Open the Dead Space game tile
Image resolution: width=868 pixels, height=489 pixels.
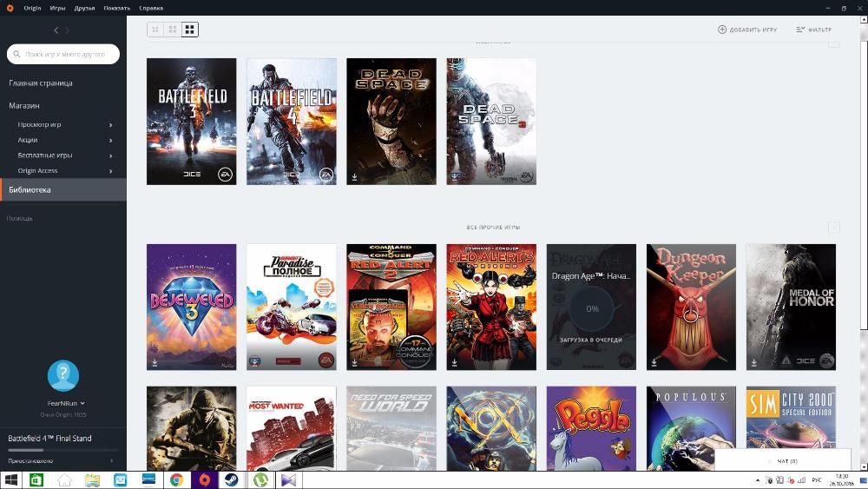(x=391, y=122)
